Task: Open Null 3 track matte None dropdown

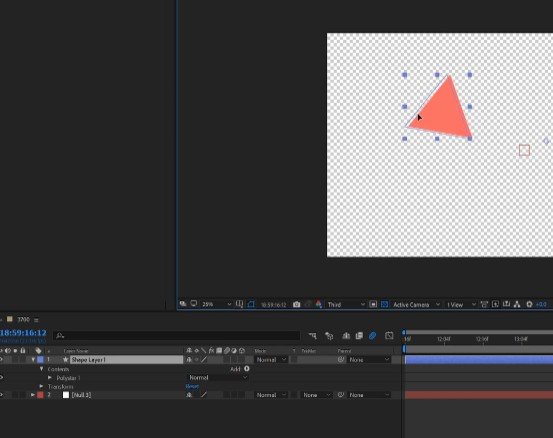Action: 316,395
